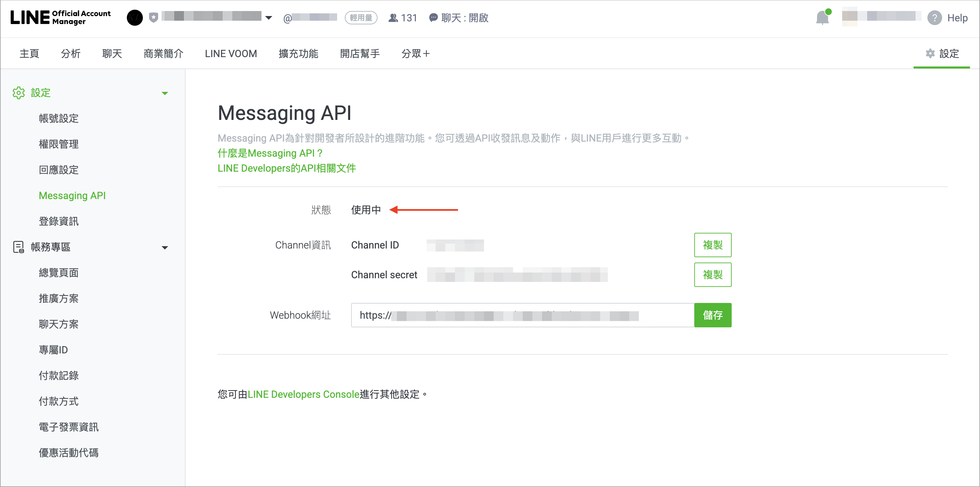Open the account switcher dropdown arrow

(x=269, y=17)
